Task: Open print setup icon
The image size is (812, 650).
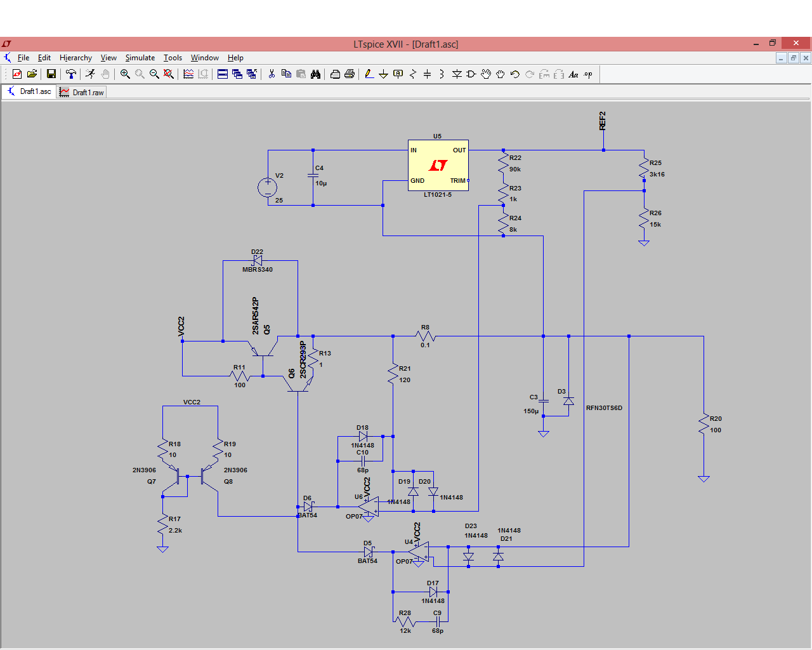Action: tap(335, 74)
